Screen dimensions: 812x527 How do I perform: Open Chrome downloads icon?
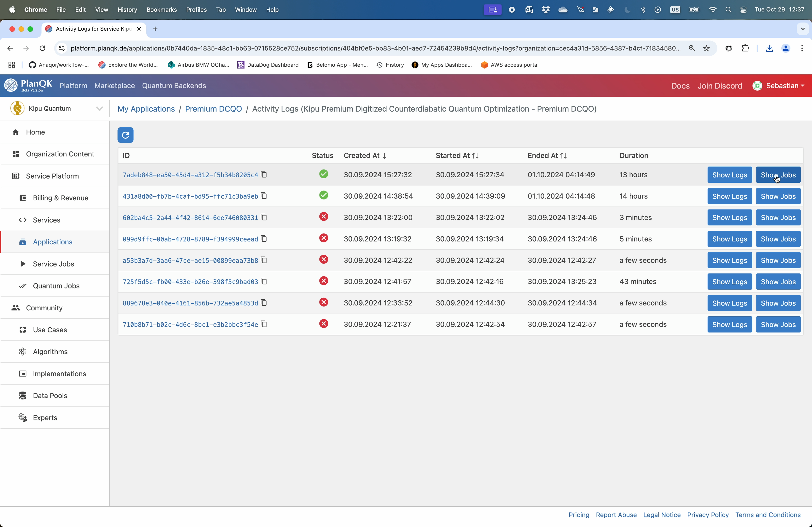tap(769, 48)
